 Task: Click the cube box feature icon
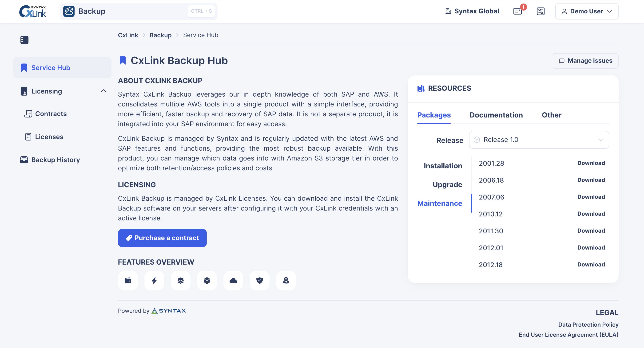pos(207,281)
